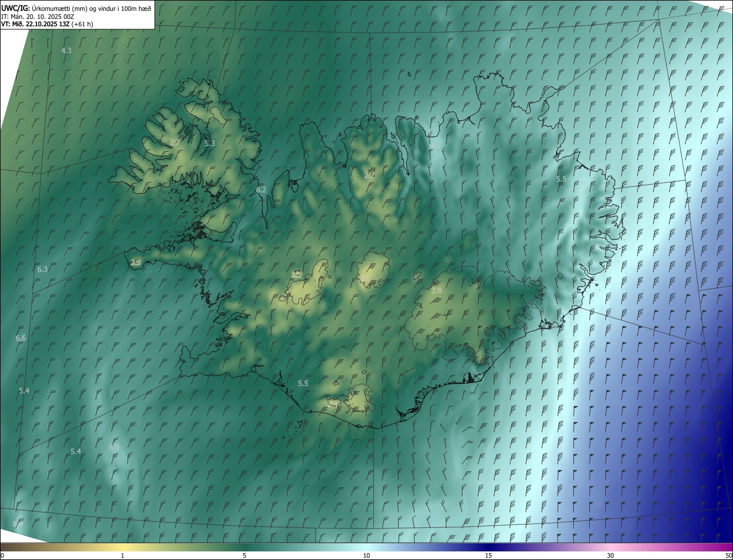Click the "2.8" value on the large southeast glacier
The width and height of the screenshot is (733, 560).
tap(436, 291)
